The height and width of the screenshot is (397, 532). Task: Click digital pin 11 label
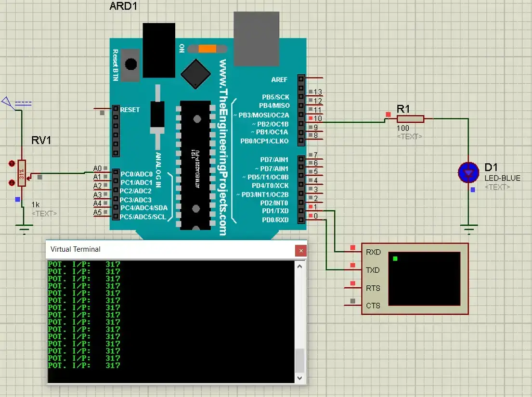coord(318,110)
